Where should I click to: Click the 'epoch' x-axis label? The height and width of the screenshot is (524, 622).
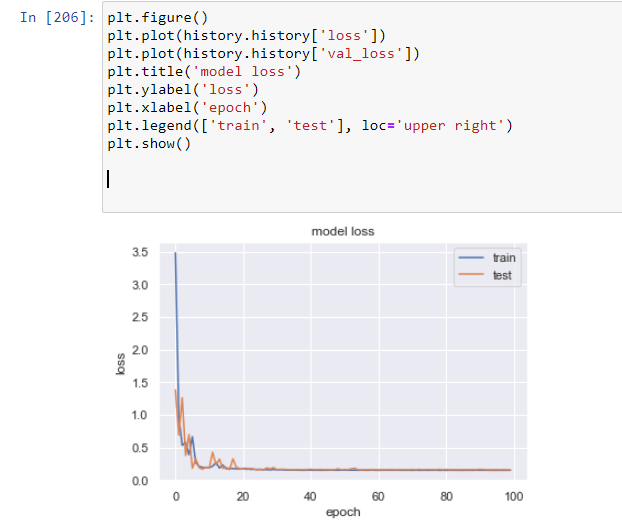(x=343, y=512)
